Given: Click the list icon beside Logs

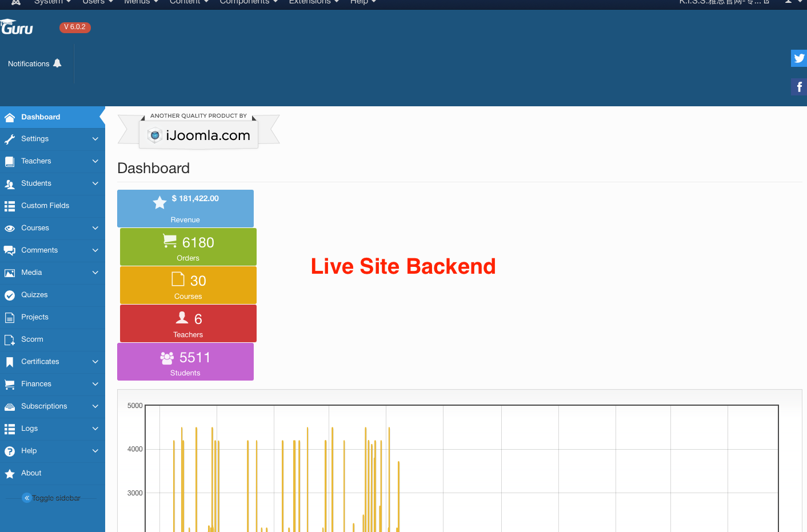Looking at the screenshot, I should coord(10,429).
